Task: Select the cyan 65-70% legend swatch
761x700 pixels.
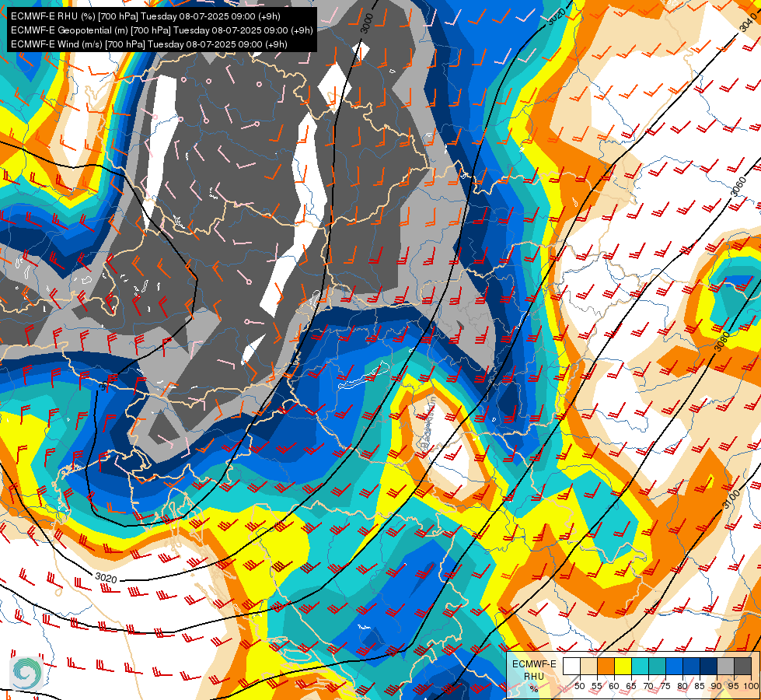Action: tap(641, 666)
